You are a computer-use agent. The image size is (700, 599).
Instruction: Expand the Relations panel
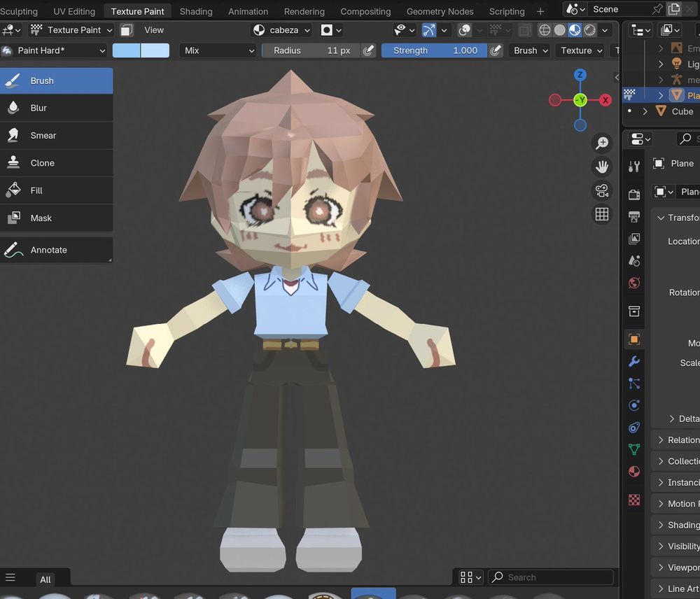(661, 440)
